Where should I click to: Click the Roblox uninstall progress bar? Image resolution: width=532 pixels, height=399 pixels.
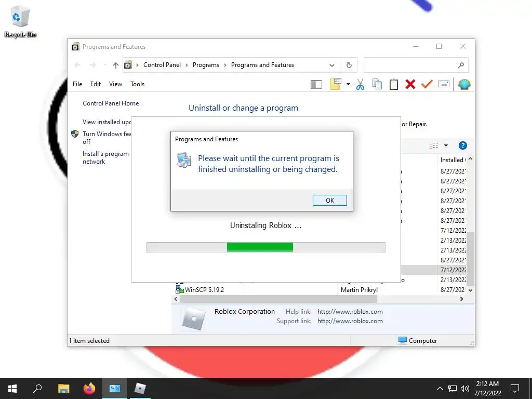[265, 247]
